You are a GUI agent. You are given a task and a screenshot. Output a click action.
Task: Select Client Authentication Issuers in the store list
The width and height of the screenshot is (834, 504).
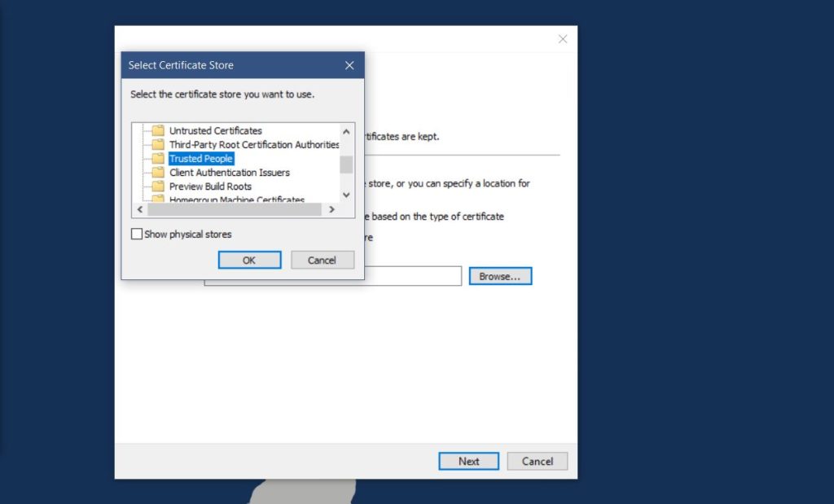pyautogui.click(x=228, y=172)
